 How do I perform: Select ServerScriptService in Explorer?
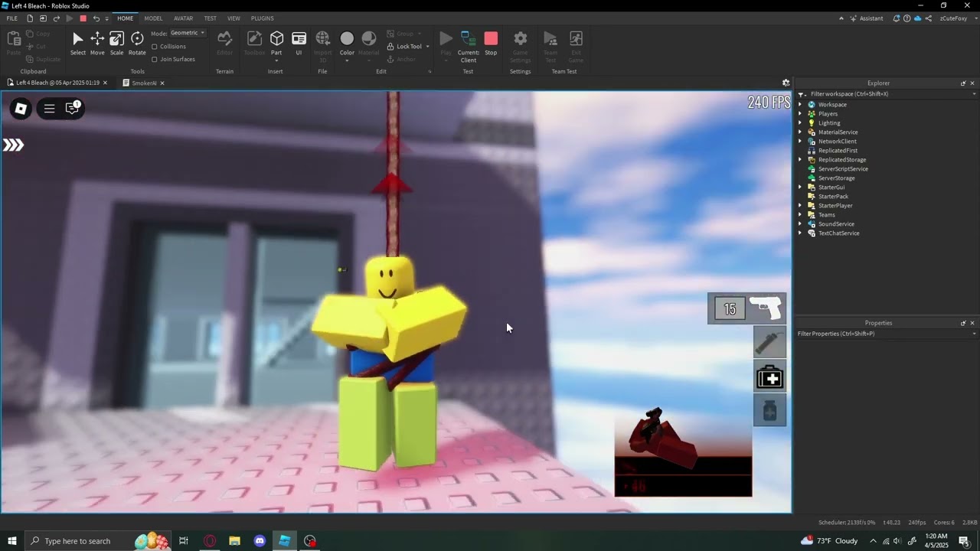pos(843,169)
